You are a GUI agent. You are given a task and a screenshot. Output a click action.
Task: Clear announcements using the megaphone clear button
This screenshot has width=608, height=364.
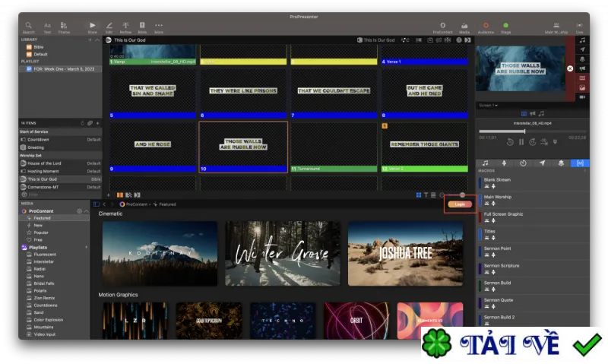pos(582,68)
